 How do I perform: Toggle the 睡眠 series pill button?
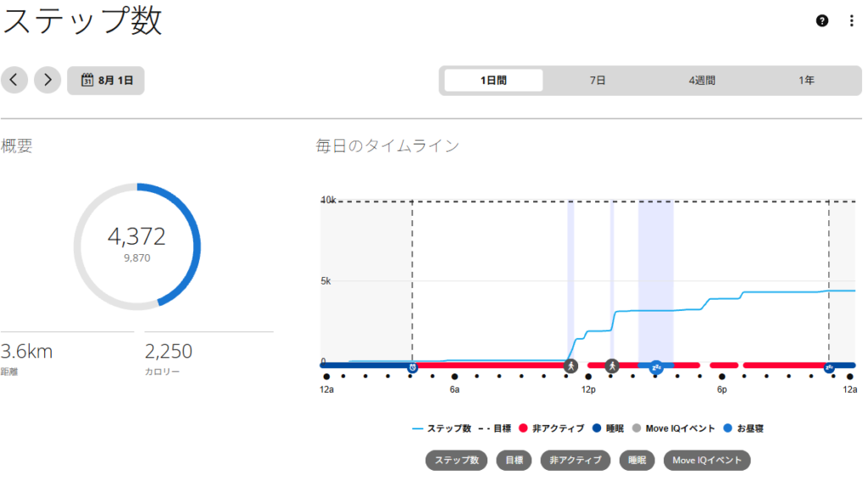(x=637, y=460)
